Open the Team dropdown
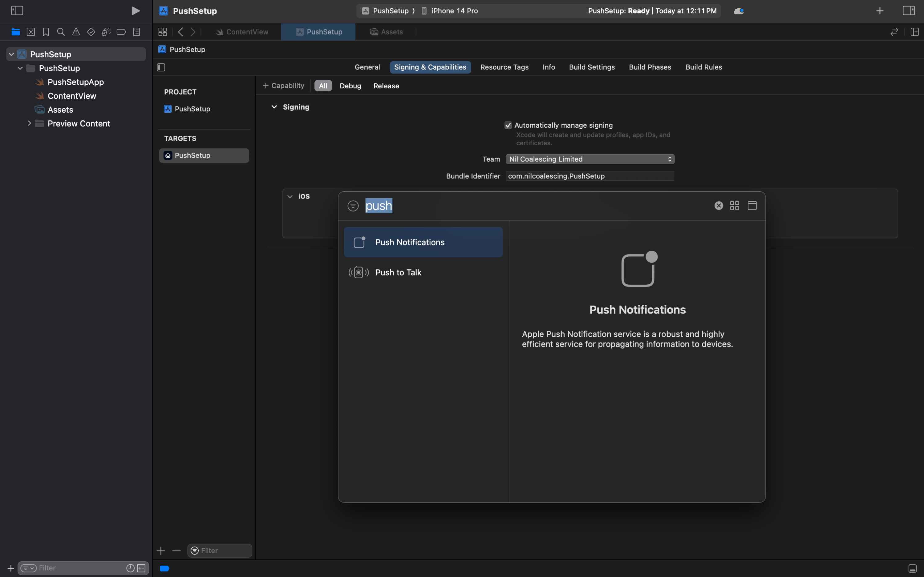Screen dimensions: 924x577 pos(590,159)
